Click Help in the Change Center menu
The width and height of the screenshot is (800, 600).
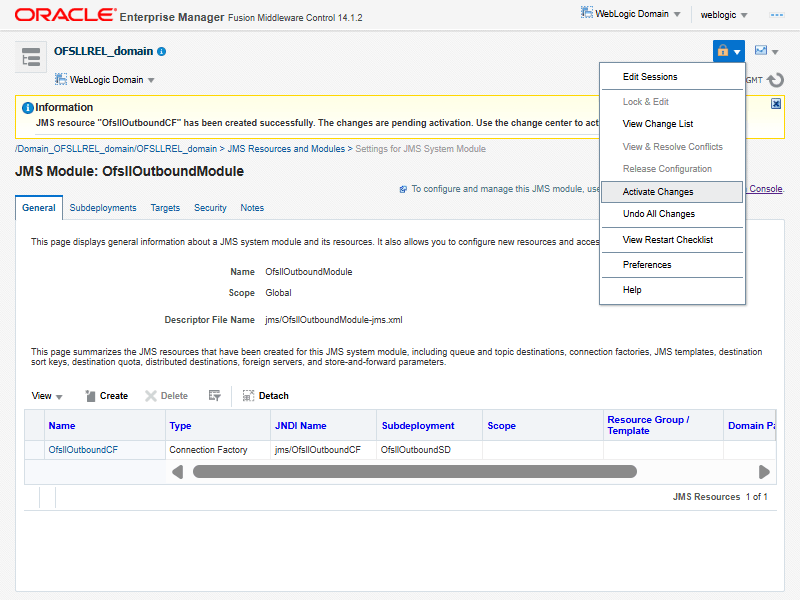[632, 289]
